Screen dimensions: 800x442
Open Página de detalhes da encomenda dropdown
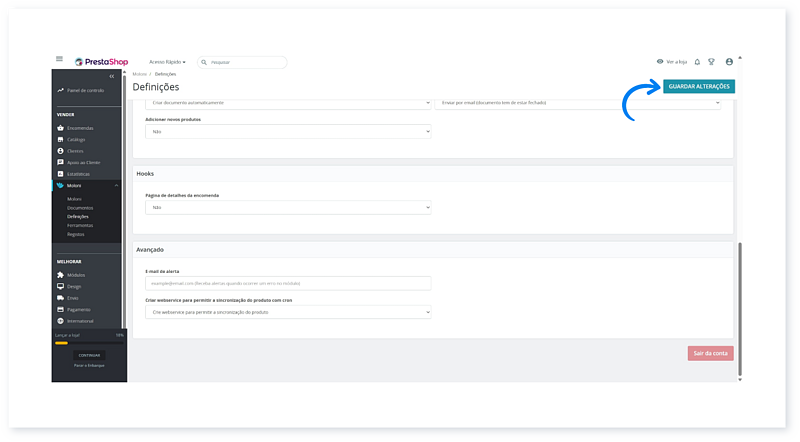(288, 207)
